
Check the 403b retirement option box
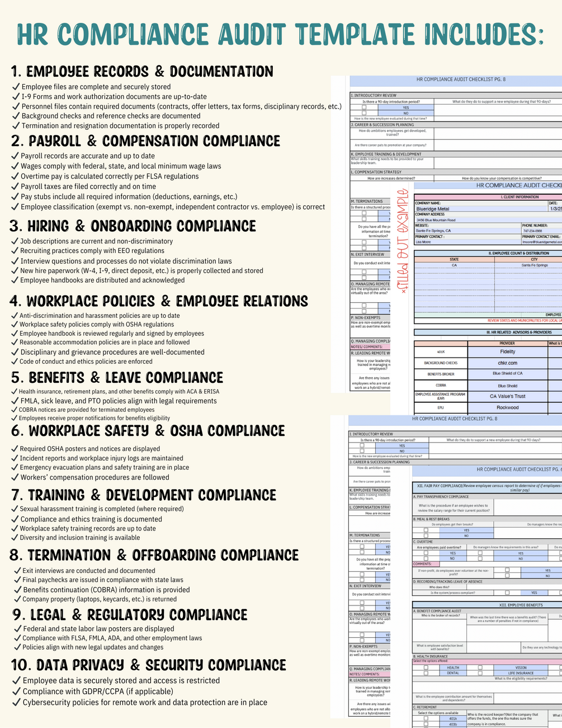[426, 724]
